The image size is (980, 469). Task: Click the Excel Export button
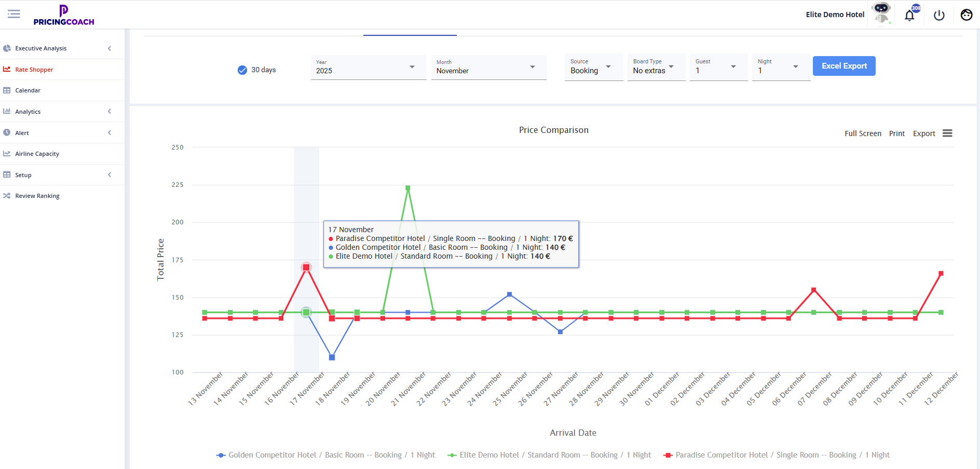pos(843,66)
